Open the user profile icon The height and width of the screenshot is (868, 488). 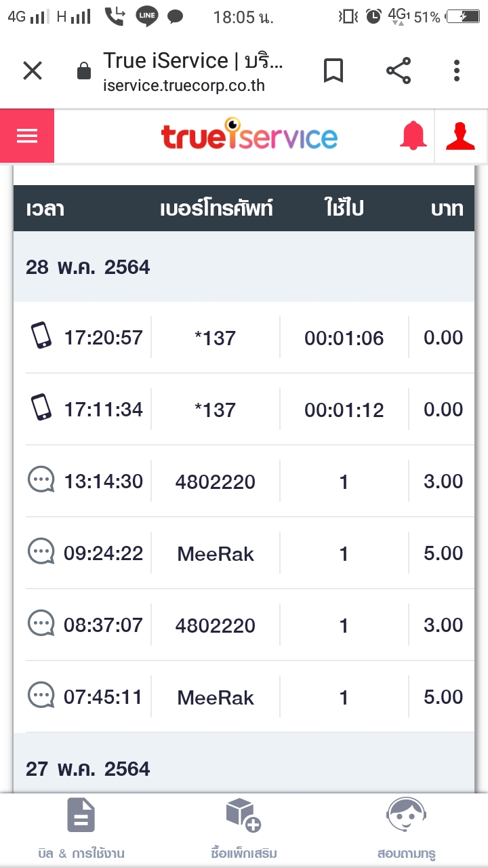(x=461, y=136)
